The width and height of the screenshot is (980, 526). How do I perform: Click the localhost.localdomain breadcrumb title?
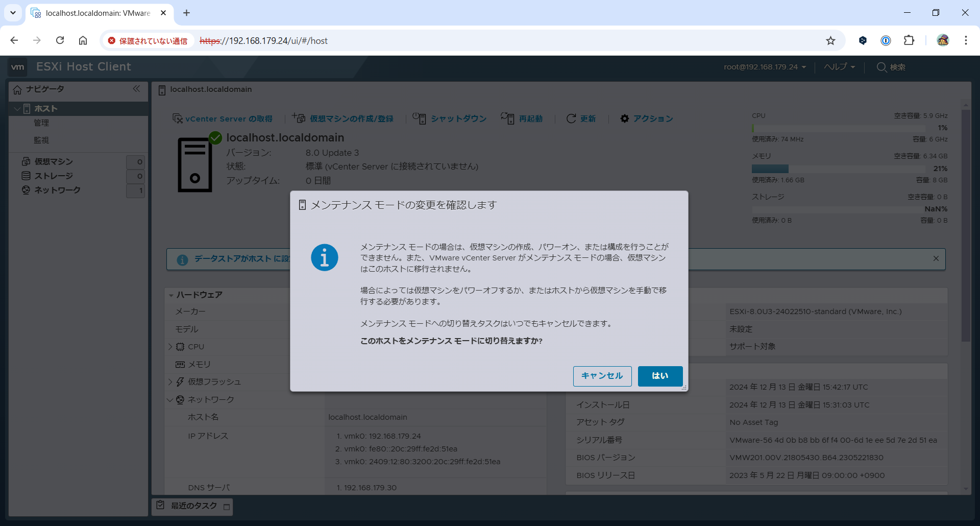tap(211, 89)
